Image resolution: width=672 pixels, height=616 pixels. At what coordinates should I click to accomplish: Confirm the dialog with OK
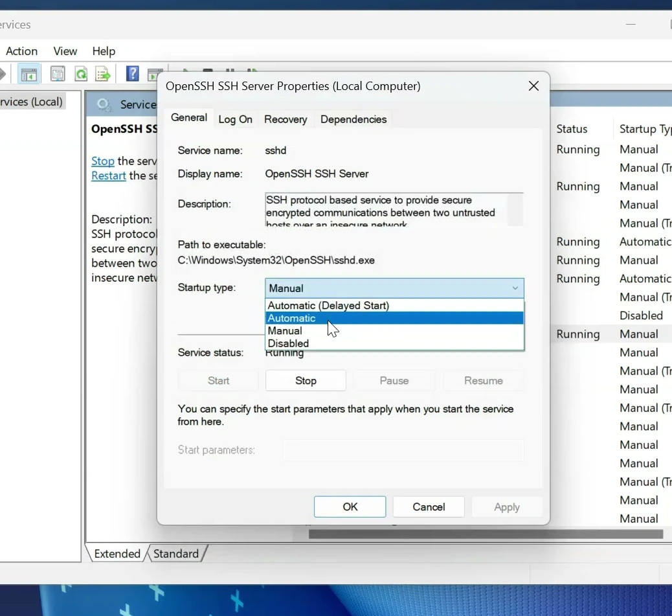(x=350, y=507)
